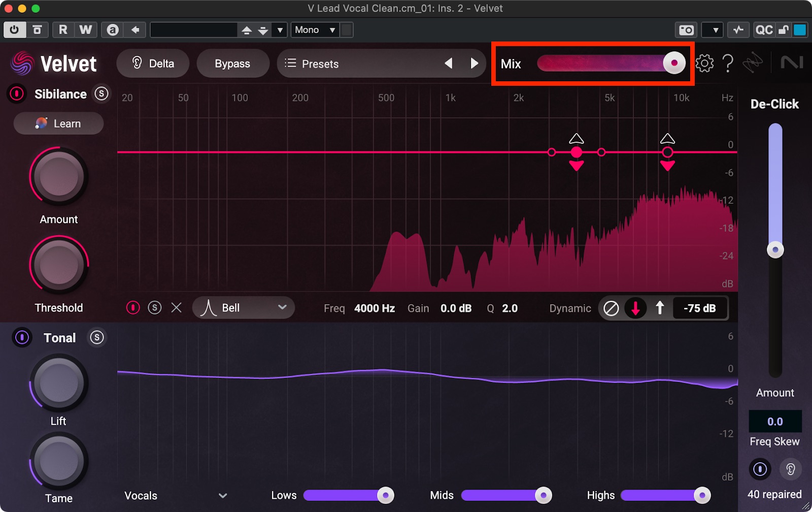Screen dimensions: 812x512
Task: Click the Sibilance Amount knob
Action: (59, 177)
